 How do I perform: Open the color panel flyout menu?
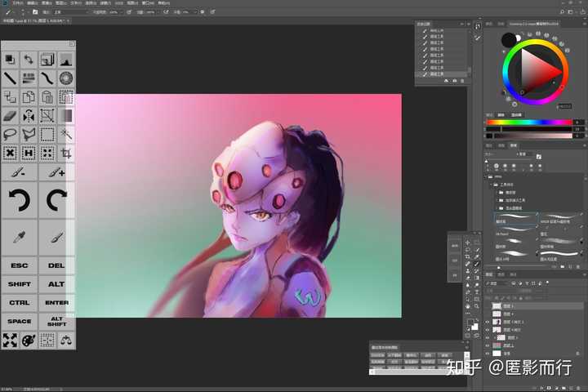click(x=584, y=24)
